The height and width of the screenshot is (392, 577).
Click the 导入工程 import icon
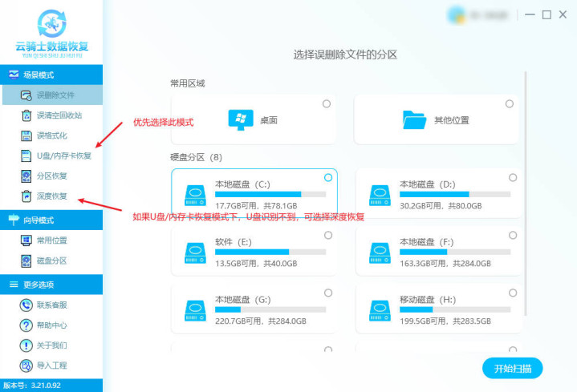26,366
